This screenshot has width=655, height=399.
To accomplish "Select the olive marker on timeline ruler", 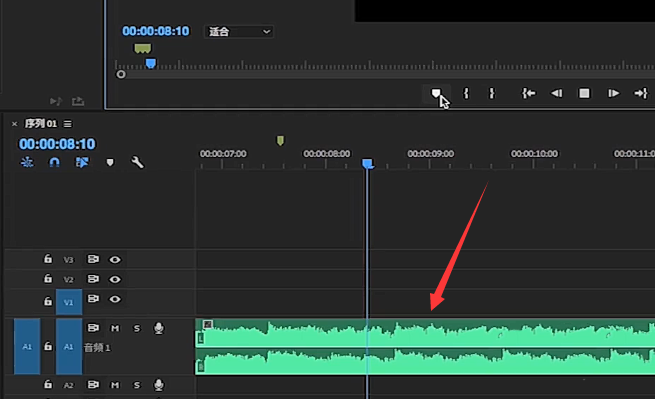I will coord(280,141).
